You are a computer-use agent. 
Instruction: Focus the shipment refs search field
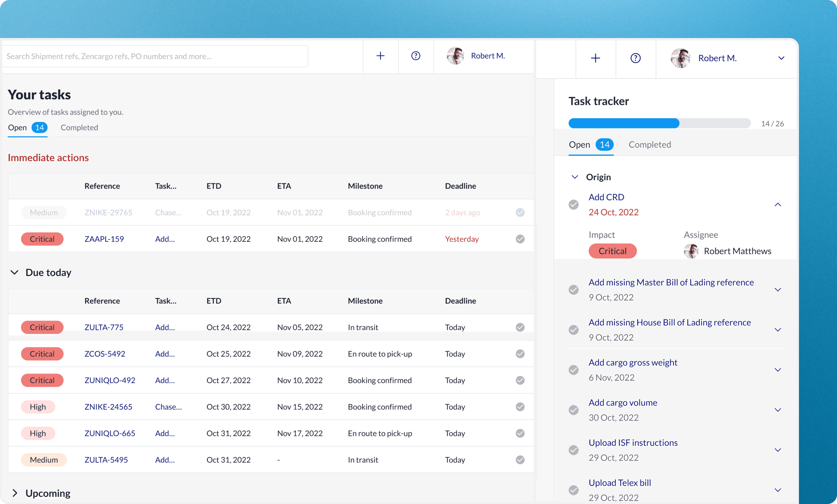(155, 56)
